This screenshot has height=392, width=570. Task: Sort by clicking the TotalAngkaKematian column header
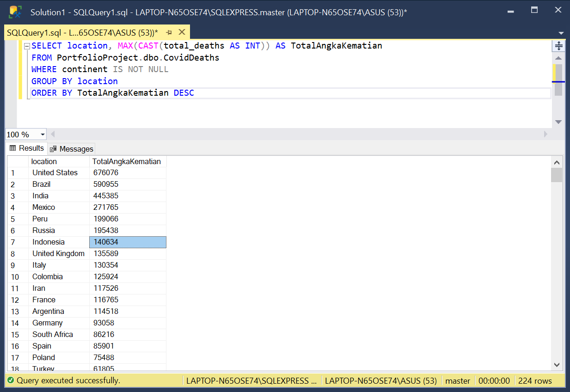click(128, 161)
